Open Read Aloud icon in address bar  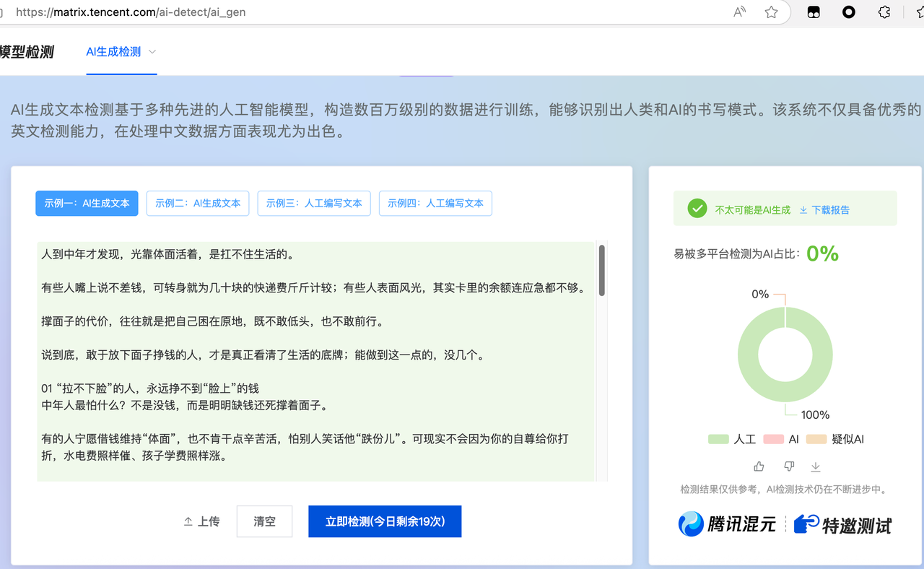coord(739,12)
